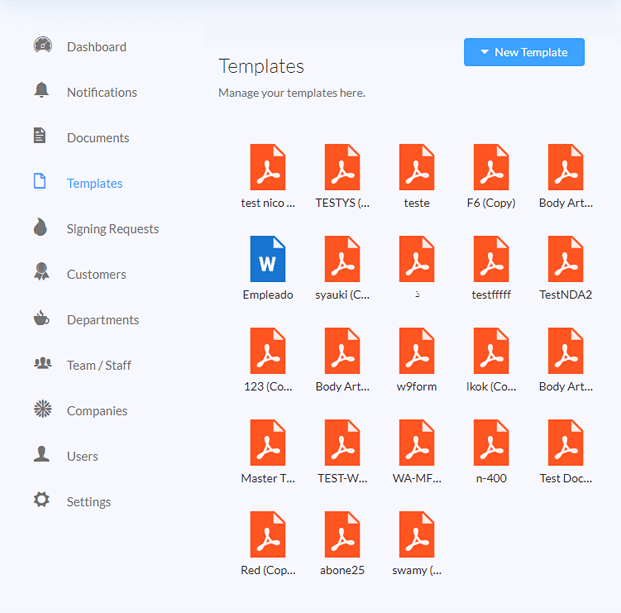Open the 'F6 (Copy)' PDF template
The width and height of the screenshot is (621, 613).
(x=491, y=167)
